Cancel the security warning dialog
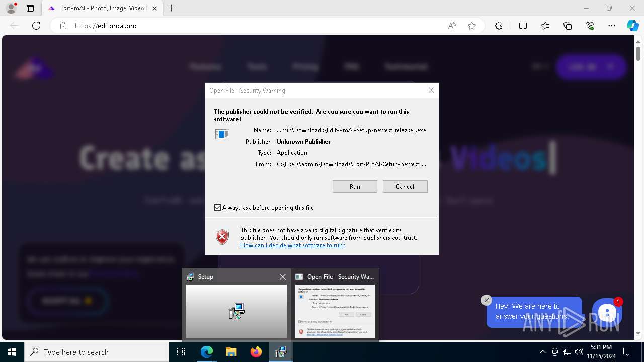This screenshot has width=644, height=362. pos(405,187)
